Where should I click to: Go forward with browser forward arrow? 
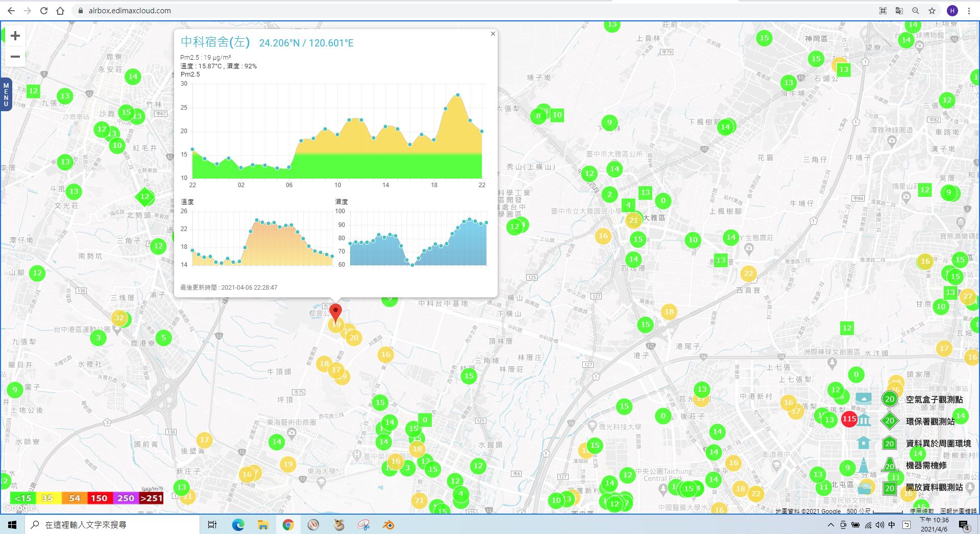(28, 11)
